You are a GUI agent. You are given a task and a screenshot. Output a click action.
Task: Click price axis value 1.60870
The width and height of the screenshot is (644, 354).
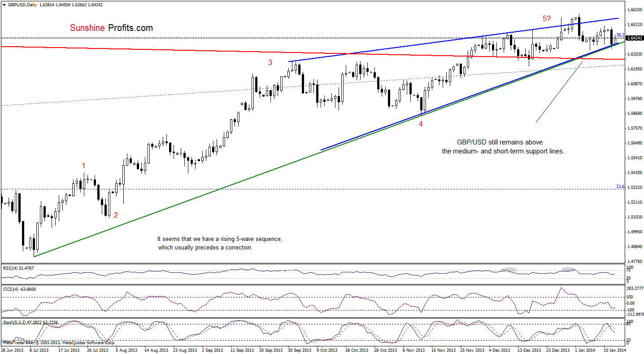click(x=634, y=83)
